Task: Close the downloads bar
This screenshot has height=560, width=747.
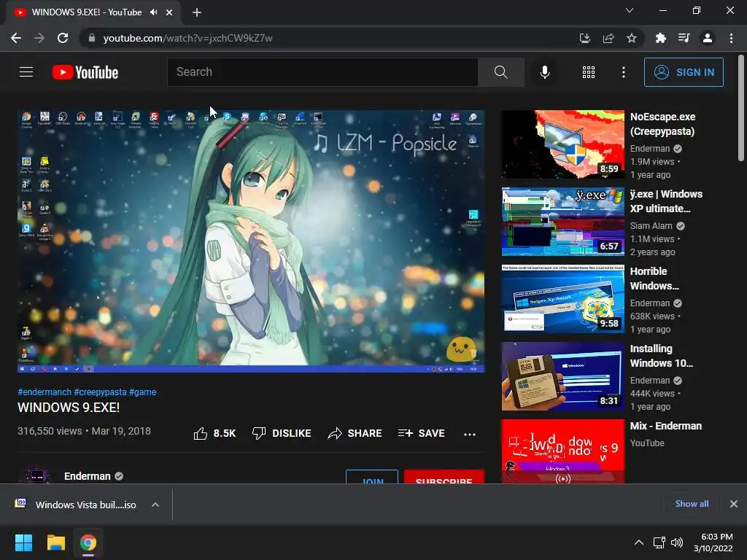Action: pyautogui.click(x=734, y=504)
